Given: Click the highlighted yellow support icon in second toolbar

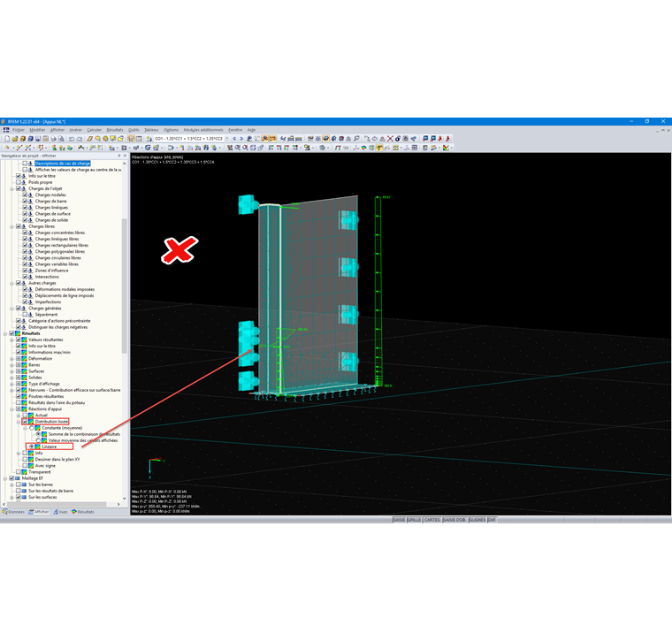Looking at the screenshot, I should (x=378, y=148).
